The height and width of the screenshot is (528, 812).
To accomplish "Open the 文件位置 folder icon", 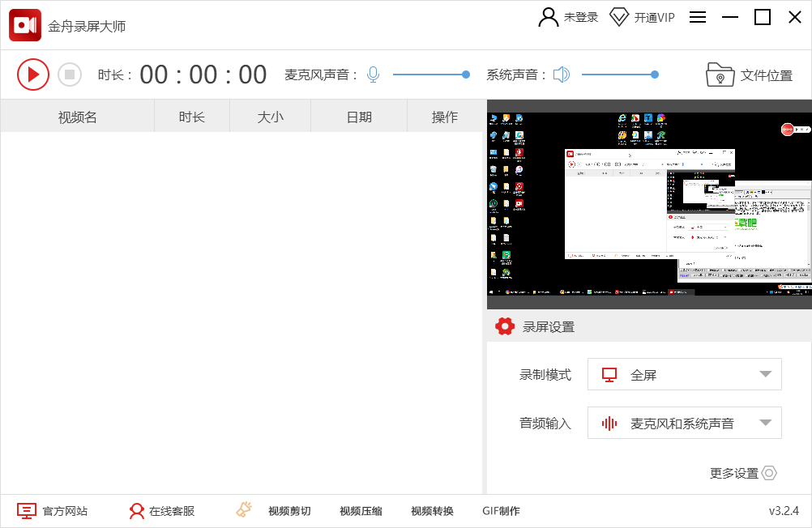I will [x=720, y=75].
